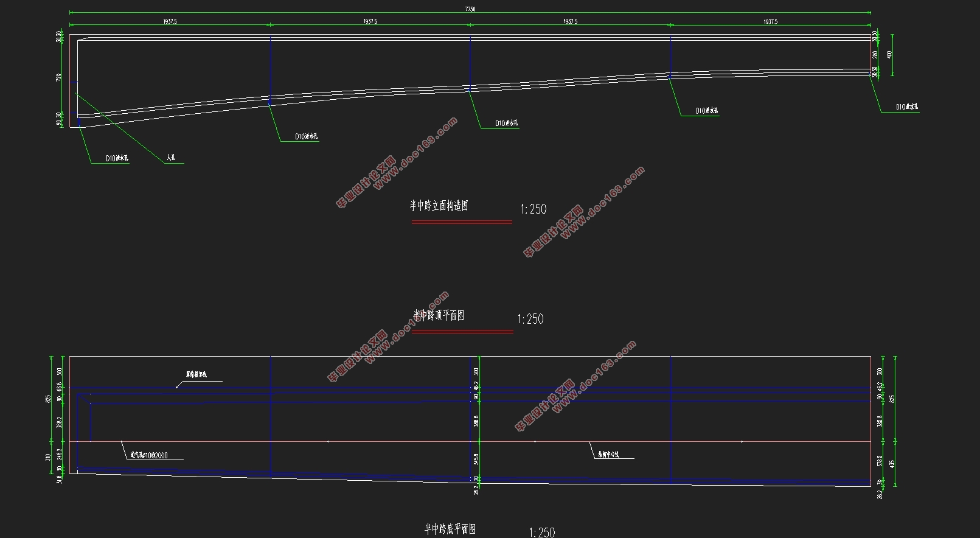Click the 368.2 dimension at plan's left
Viewport: 980px width, 538px height.
pyautogui.click(x=60, y=422)
